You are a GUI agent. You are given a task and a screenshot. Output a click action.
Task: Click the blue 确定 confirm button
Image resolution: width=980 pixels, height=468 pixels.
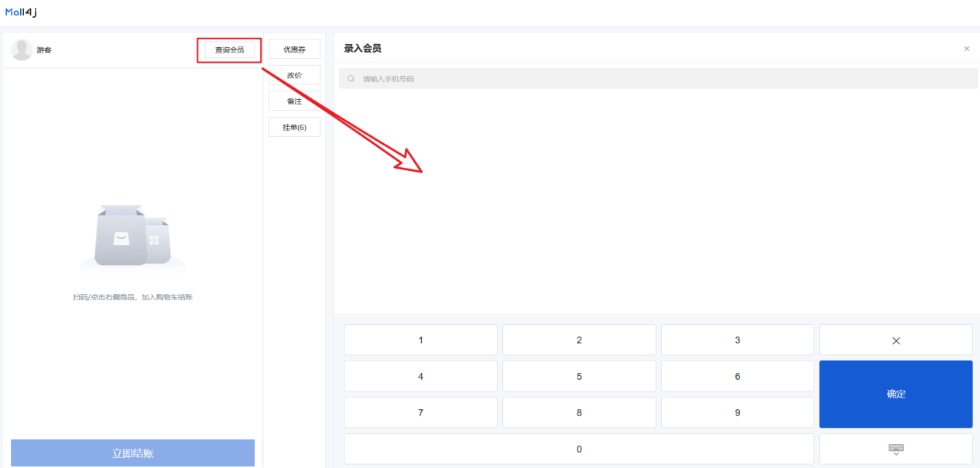click(896, 394)
